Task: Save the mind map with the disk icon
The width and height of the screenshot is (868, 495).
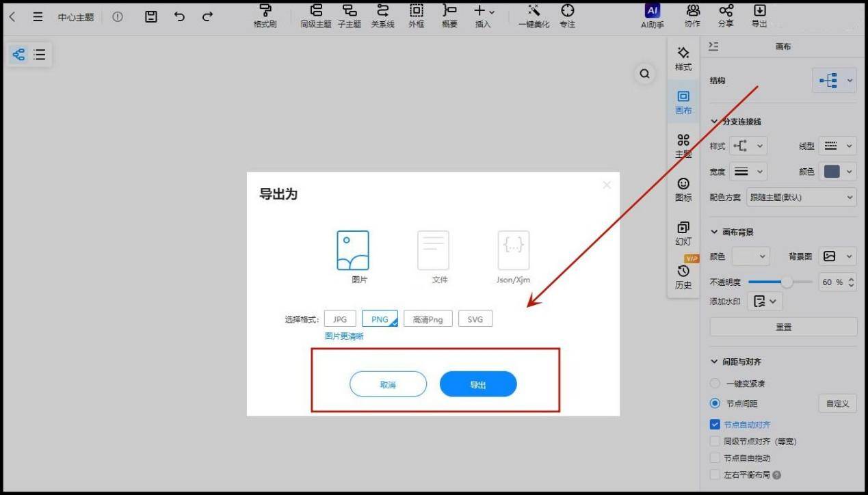Action: click(151, 17)
